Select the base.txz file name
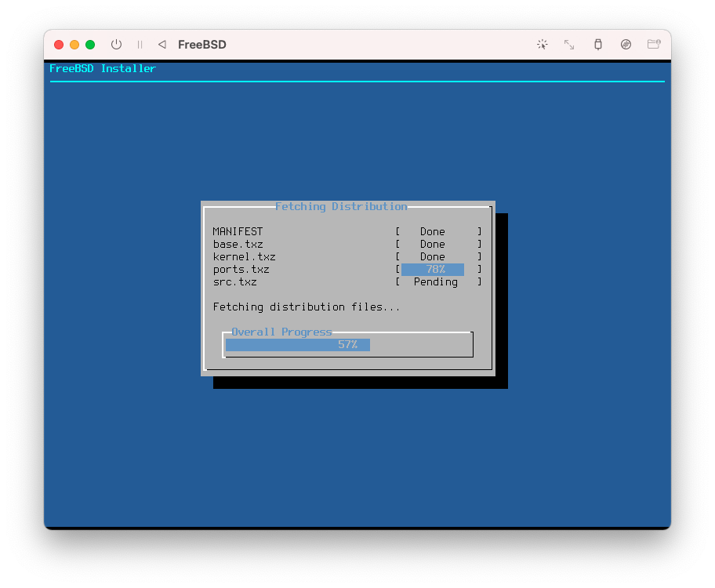 point(238,244)
